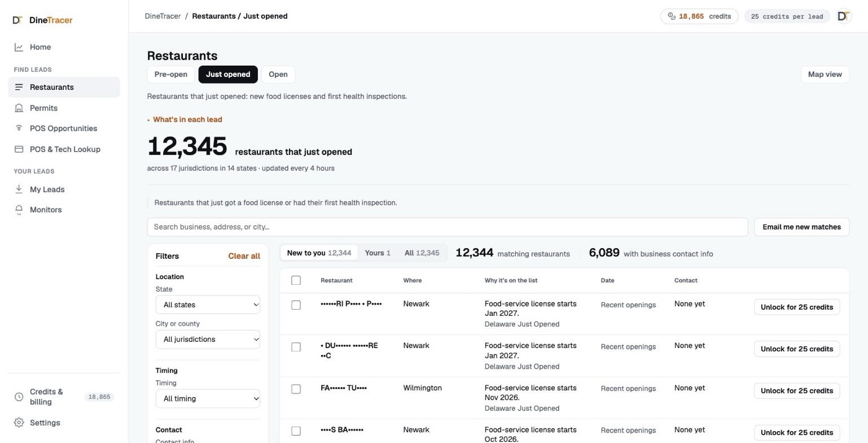Click the My Leads download icon

click(19, 189)
